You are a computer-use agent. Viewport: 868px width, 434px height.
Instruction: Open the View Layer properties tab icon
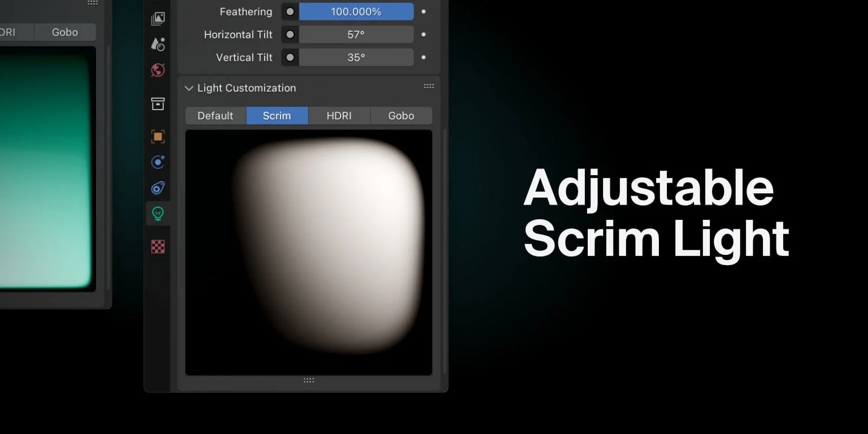(x=158, y=19)
